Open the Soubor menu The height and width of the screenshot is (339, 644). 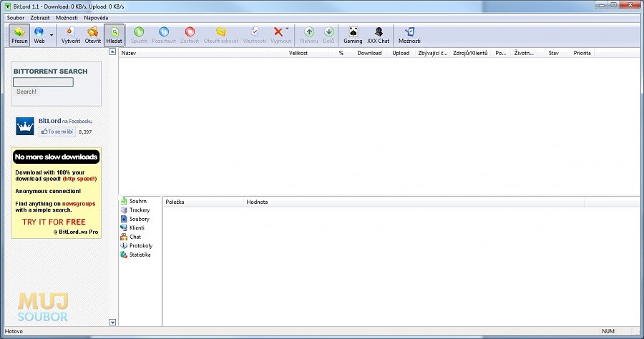point(16,18)
